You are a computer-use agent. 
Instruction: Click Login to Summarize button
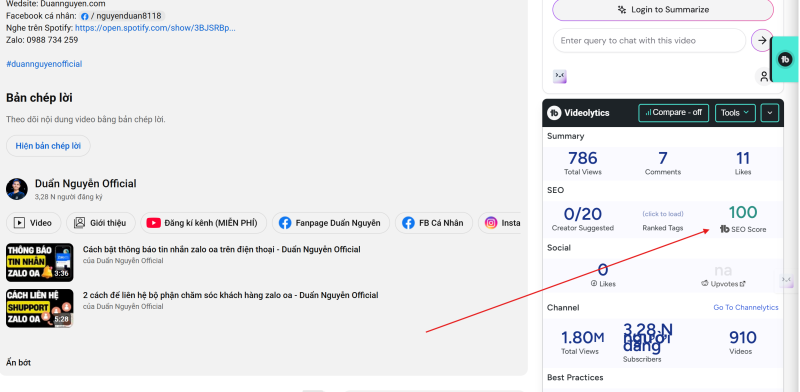(x=663, y=10)
